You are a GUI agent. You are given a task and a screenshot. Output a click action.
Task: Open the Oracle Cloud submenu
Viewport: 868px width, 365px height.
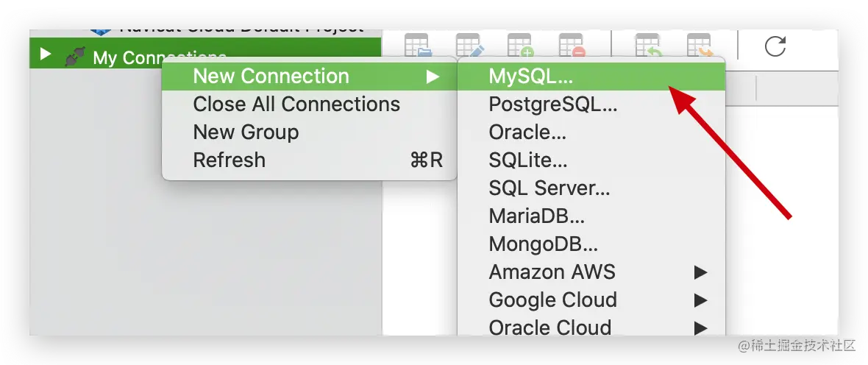(x=591, y=326)
